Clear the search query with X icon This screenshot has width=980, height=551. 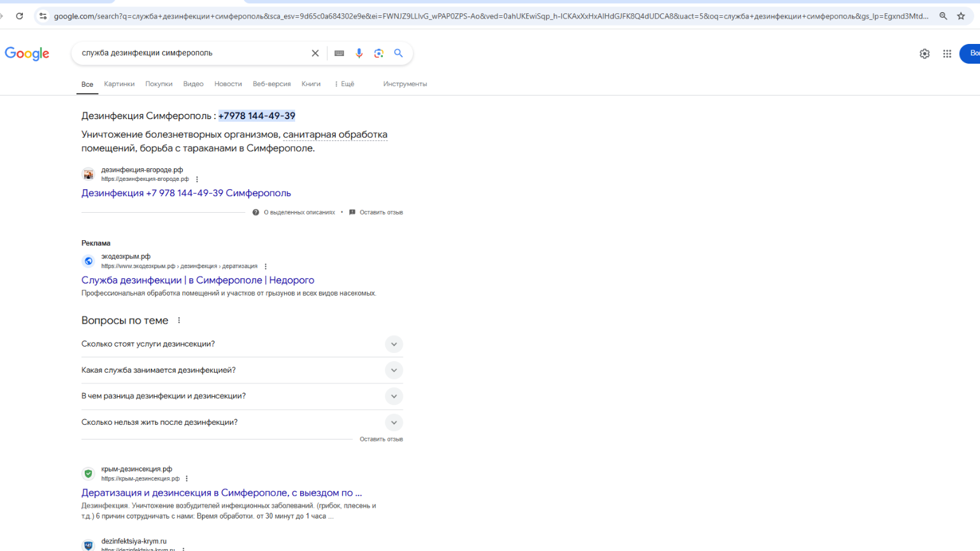(x=315, y=54)
